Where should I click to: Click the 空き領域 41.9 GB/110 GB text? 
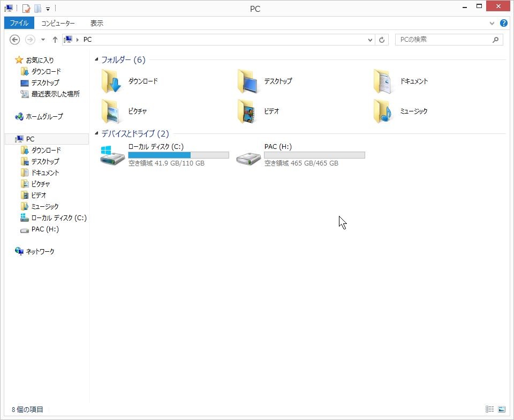point(167,163)
